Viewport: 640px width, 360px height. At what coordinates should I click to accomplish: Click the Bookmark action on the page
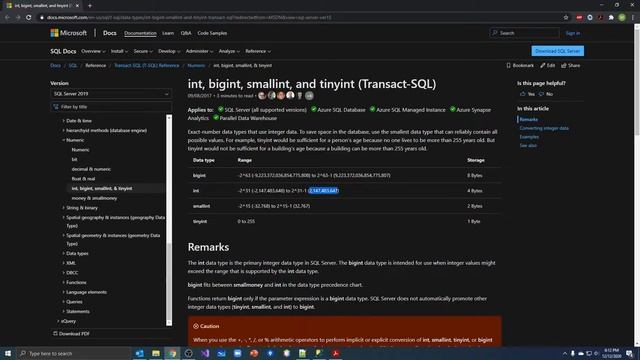pyautogui.click(x=520, y=65)
